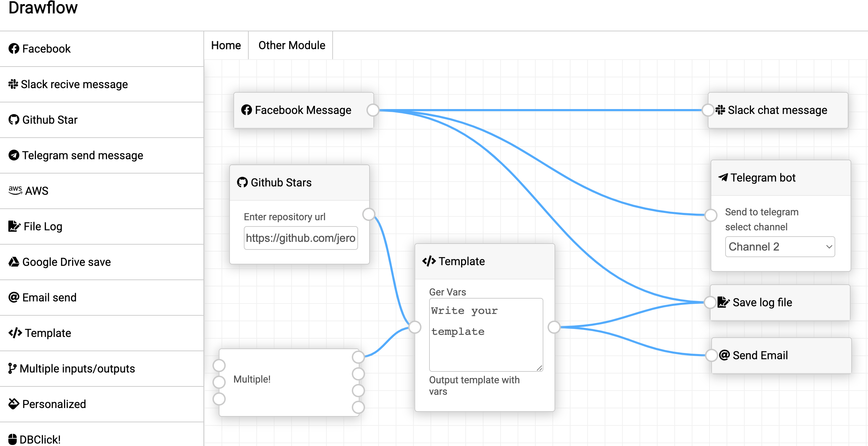Click the Slack icon inside 'Slack chat message' node
This screenshot has height=446, width=868.
pos(720,110)
